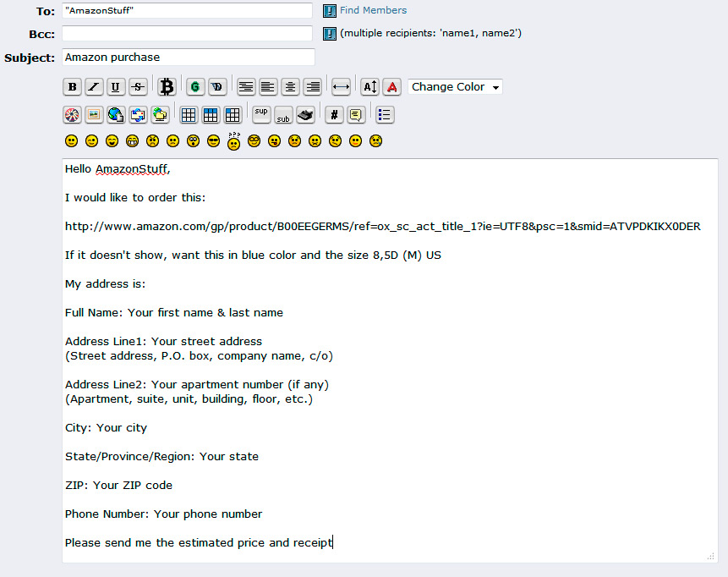Click the 'State/Province/Region: Your state' line
The image size is (728, 577).
pos(161,457)
